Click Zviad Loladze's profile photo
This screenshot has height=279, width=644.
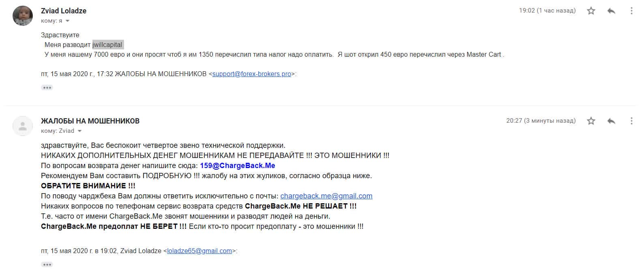(23, 16)
